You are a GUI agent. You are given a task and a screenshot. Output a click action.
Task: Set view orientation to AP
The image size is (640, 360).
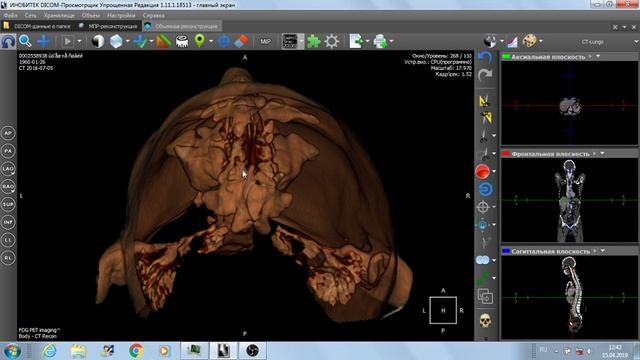pos(8,133)
